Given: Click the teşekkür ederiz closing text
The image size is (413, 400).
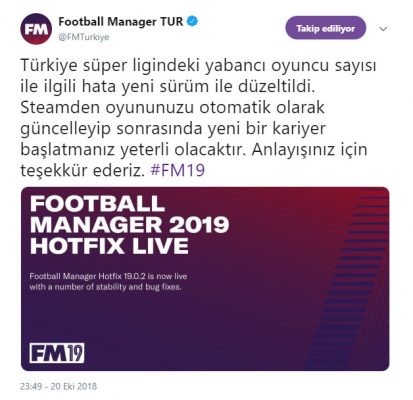Looking at the screenshot, I should (84, 170).
